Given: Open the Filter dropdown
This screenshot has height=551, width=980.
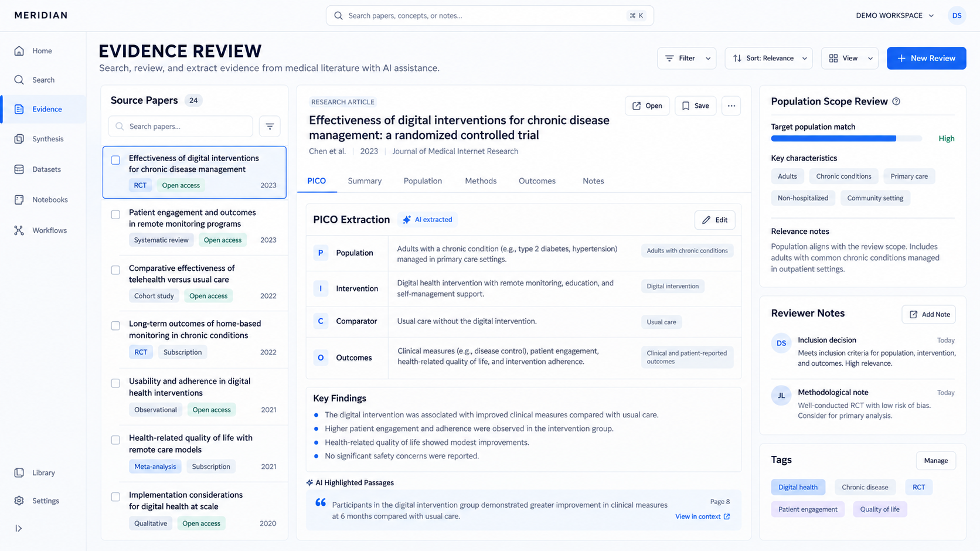Looking at the screenshot, I should click(687, 58).
